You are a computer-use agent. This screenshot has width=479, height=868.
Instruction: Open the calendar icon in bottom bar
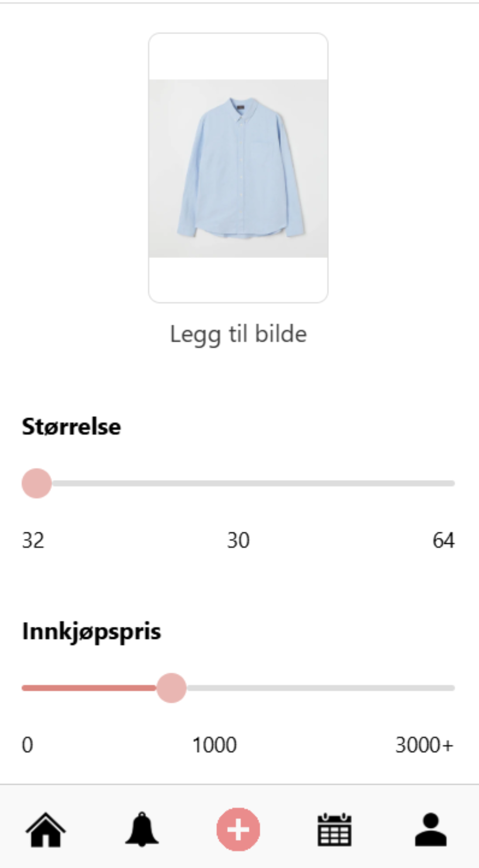click(x=335, y=829)
